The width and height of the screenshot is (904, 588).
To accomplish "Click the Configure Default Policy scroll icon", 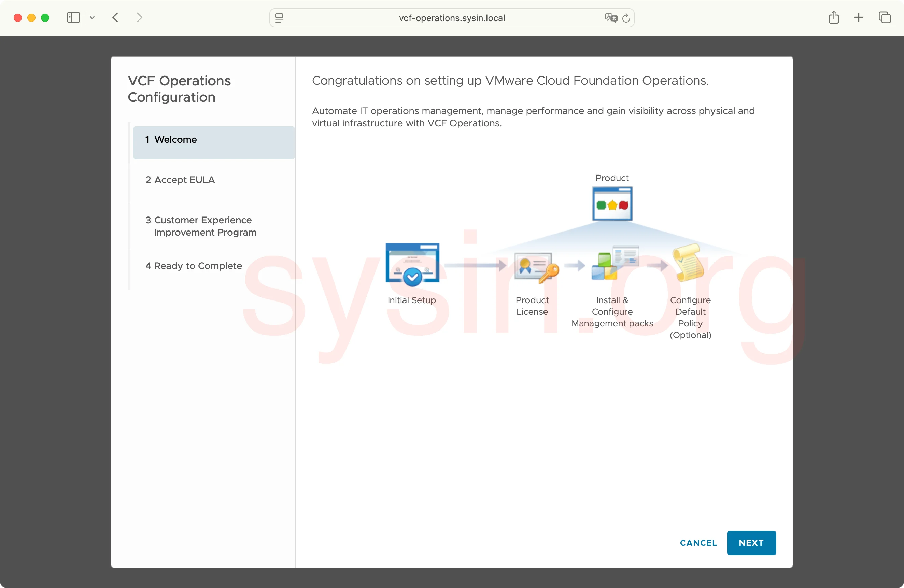I will (x=689, y=264).
